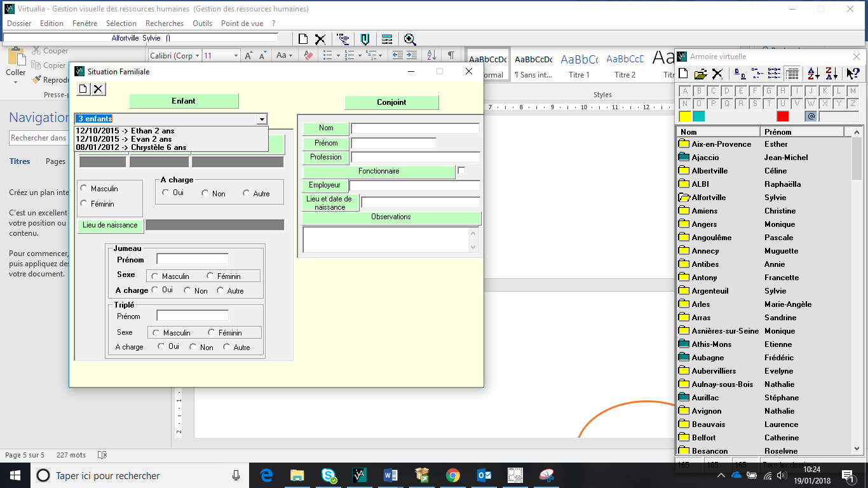Switch Armoire virtuelle to details view
This screenshot has height=488, width=868.
[x=792, y=74]
